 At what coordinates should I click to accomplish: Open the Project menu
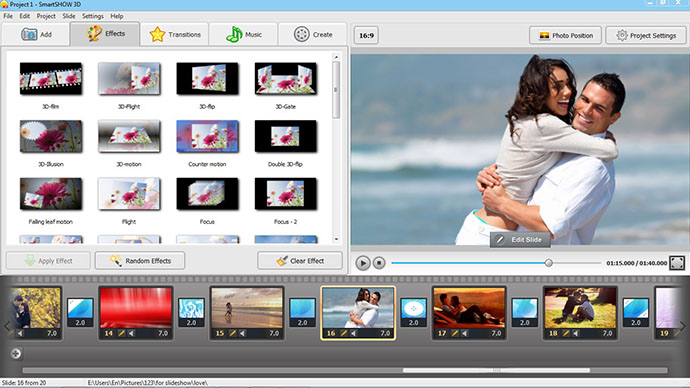[x=46, y=16]
